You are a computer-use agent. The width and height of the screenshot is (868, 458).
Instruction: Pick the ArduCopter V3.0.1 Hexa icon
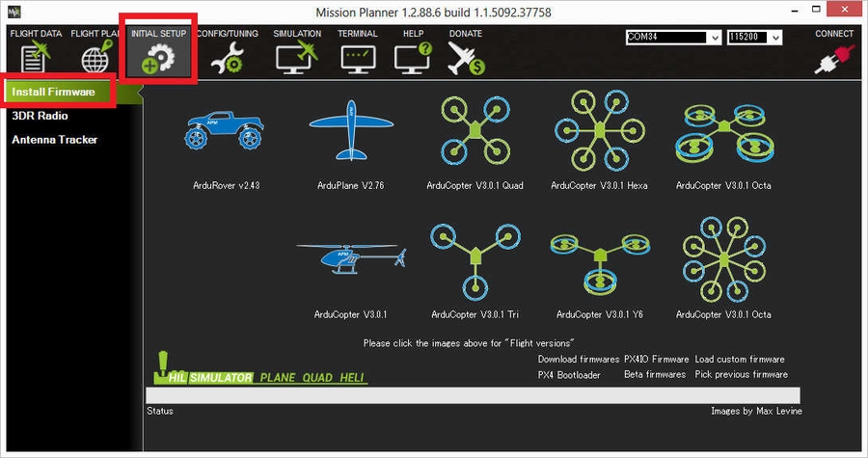[599, 130]
